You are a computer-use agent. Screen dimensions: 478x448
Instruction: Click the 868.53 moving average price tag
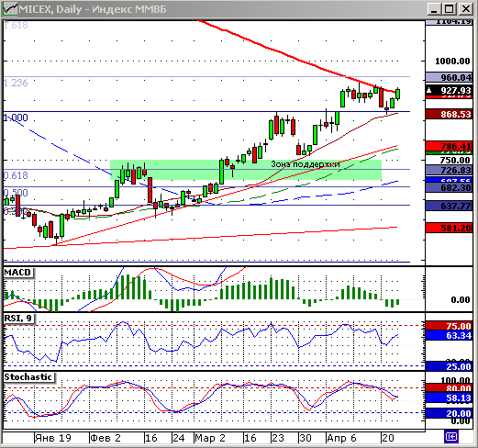point(449,114)
